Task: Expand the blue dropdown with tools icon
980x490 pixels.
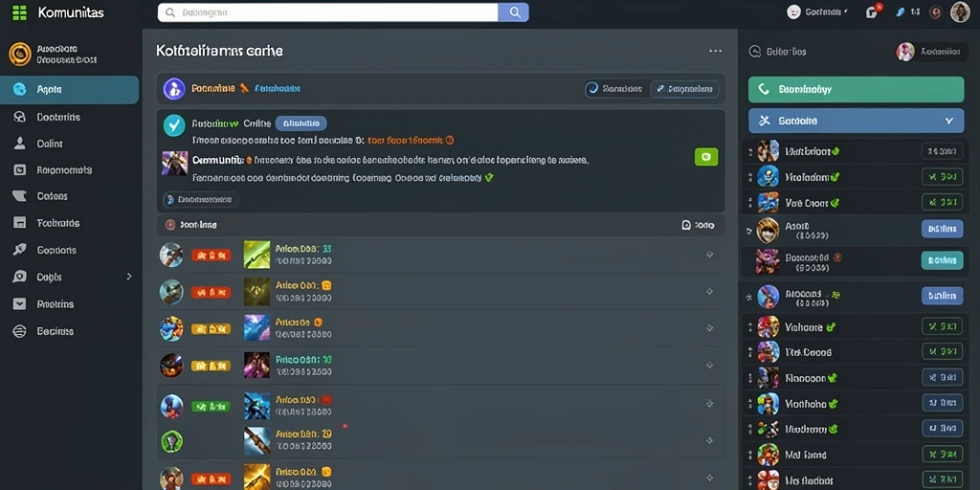Action: click(856, 121)
